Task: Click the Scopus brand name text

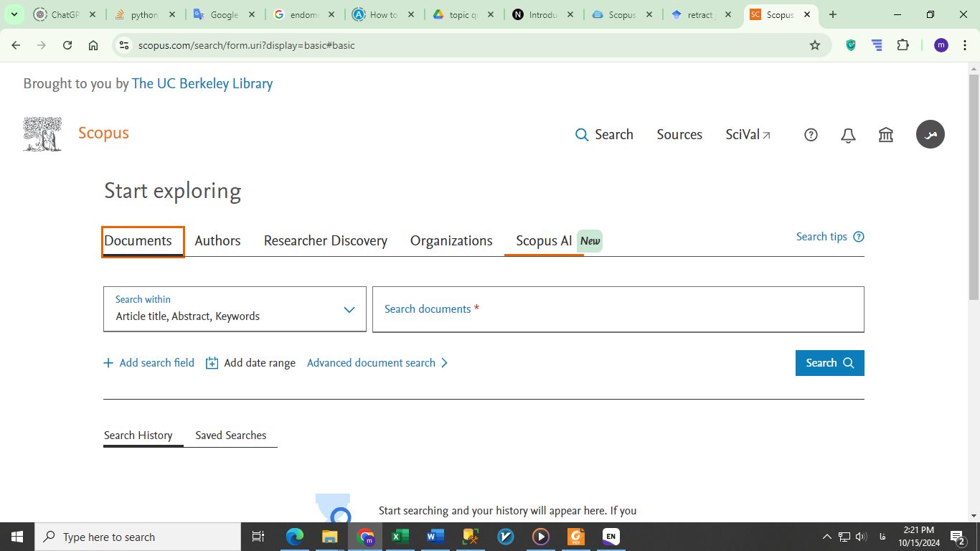Action: (x=103, y=133)
